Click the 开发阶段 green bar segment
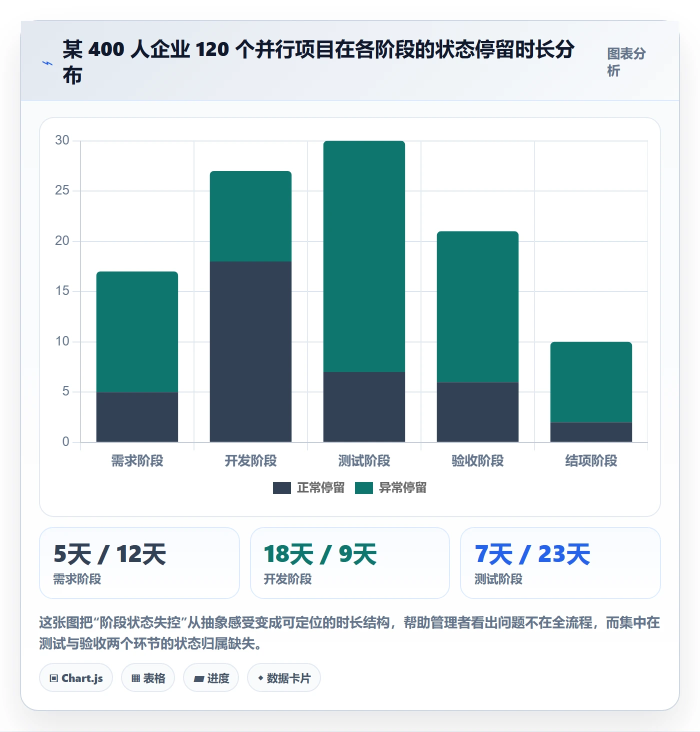The image size is (700, 732). click(250, 216)
